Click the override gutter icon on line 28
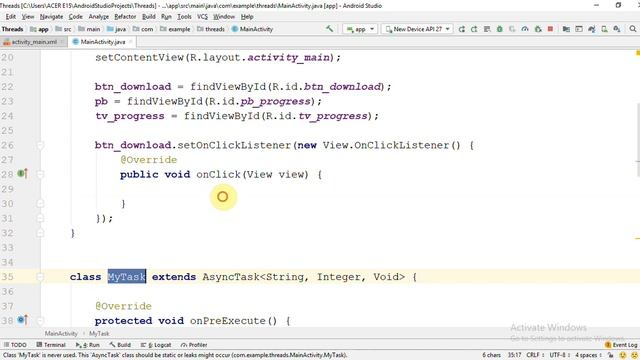The image size is (640, 360). point(22,174)
